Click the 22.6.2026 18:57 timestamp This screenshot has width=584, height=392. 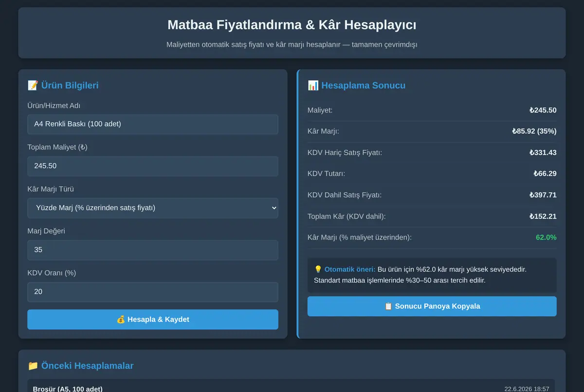(527, 389)
